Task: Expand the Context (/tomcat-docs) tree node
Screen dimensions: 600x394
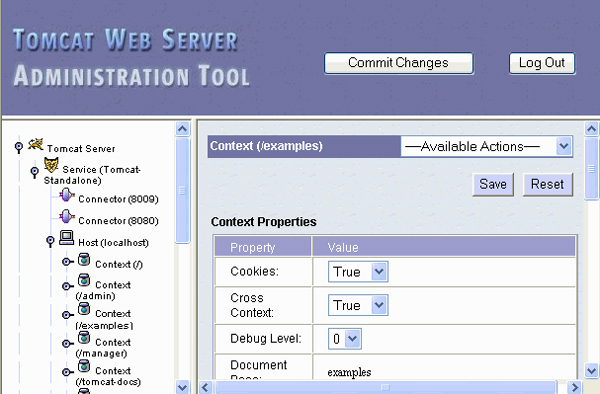Action: point(68,372)
